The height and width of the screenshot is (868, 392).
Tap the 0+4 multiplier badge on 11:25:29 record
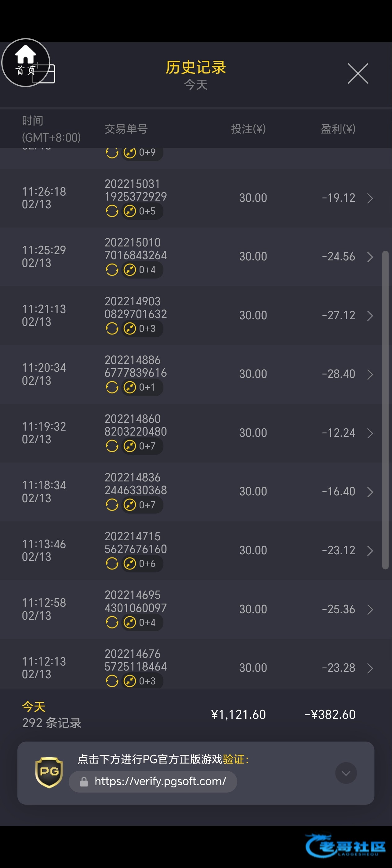point(142,270)
